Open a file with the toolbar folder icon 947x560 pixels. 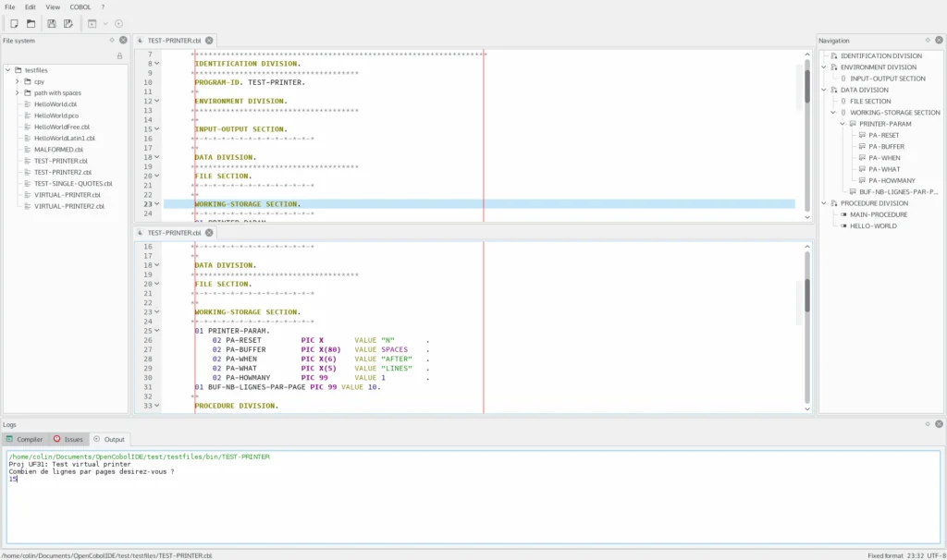point(31,23)
